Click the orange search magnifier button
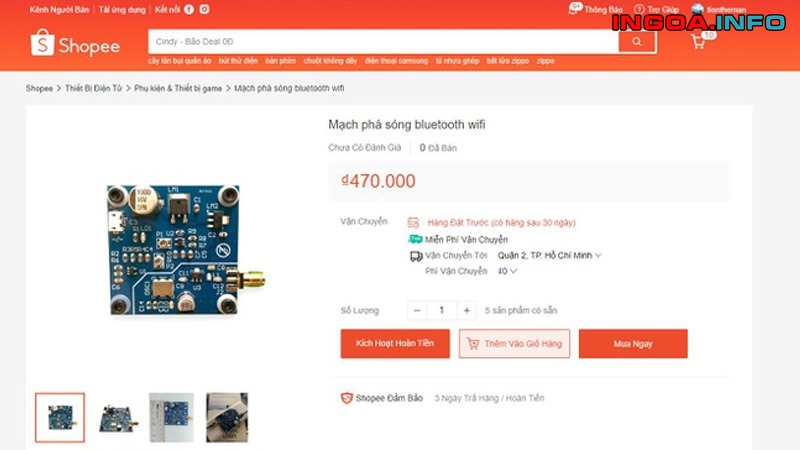Screen dimensions: 800x450 [x=637, y=41]
